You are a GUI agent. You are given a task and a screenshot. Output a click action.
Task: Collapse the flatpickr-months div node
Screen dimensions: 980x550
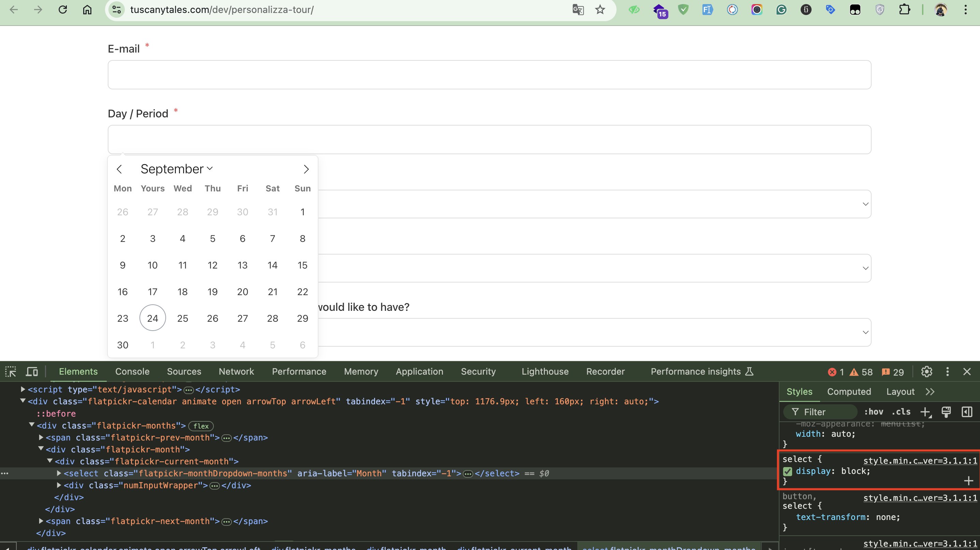32,425
